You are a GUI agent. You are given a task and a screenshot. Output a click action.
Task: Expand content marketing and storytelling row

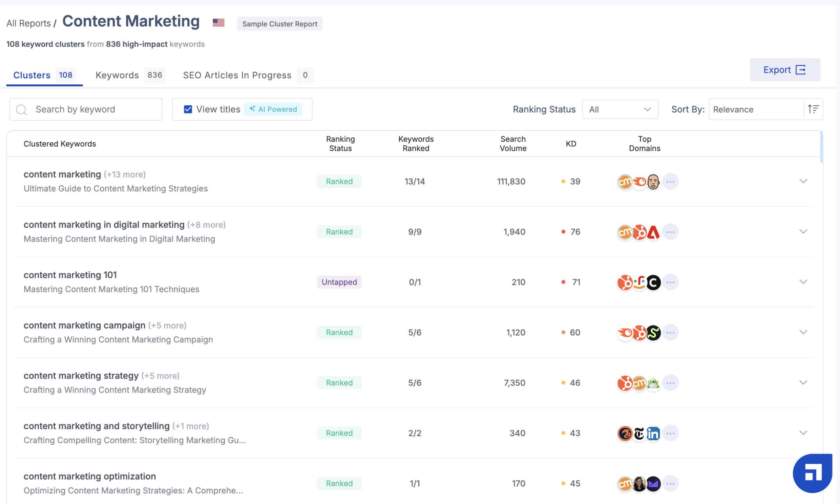[x=803, y=432]
